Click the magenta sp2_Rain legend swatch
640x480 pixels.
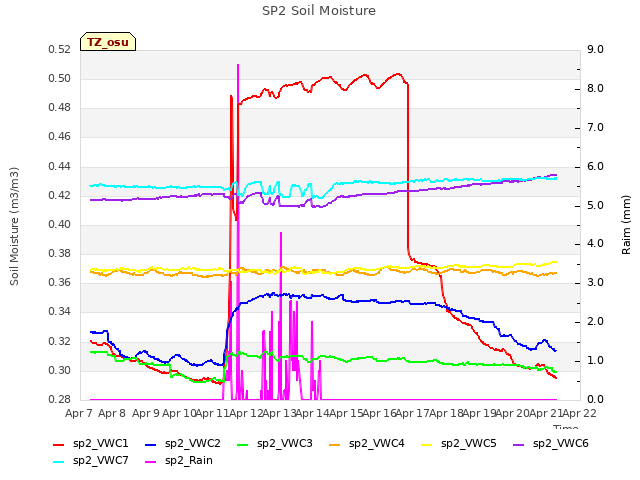[151, 462]
